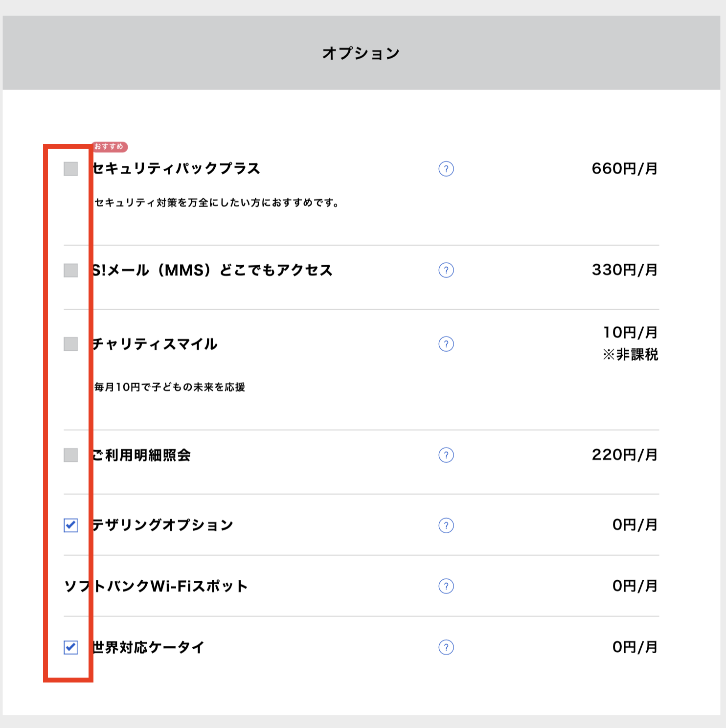The height and width of the screenshot is (728, 726).
Task: Show help info for チャリティスマイル
Action: tap(446, 344)
